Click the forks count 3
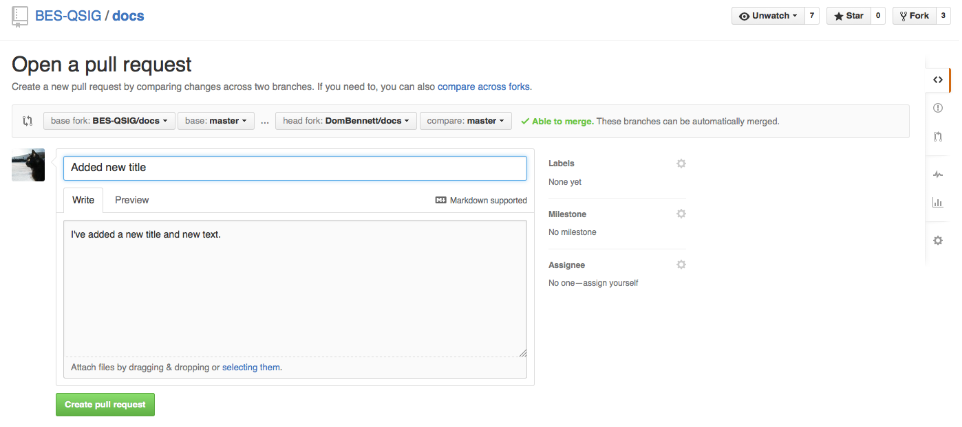This screenshot has height=427, width=962. point(943,17)
